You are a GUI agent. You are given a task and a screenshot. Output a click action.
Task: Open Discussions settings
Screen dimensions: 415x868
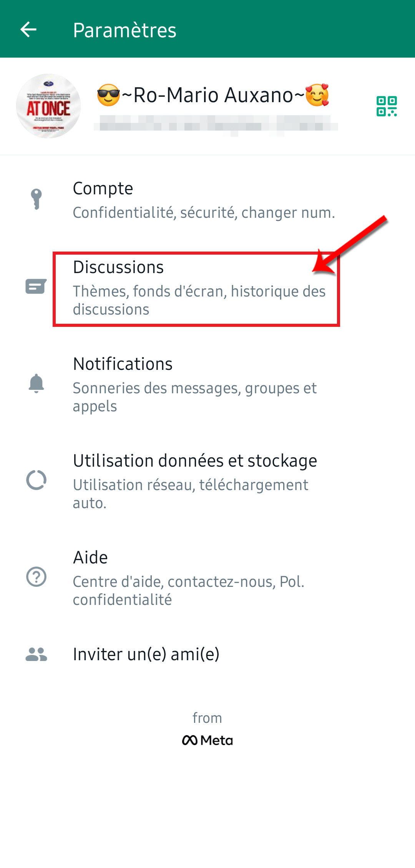point(207,288)
